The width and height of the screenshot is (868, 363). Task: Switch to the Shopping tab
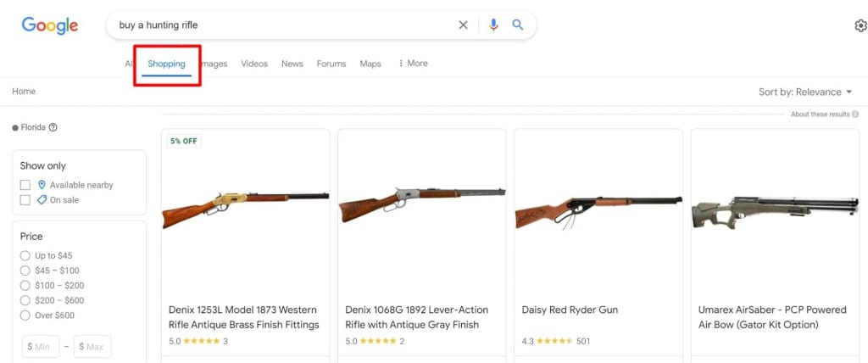click(x=166, y=64)
